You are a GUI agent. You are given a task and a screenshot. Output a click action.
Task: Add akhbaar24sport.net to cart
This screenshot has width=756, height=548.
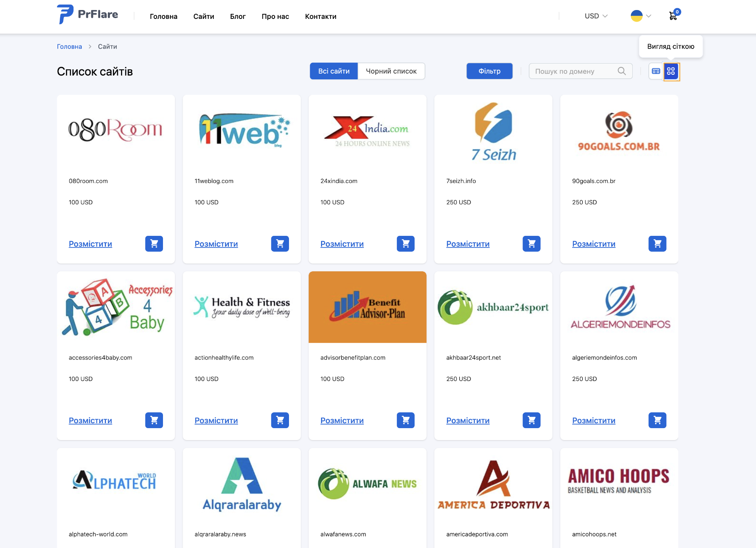(532, 420)
